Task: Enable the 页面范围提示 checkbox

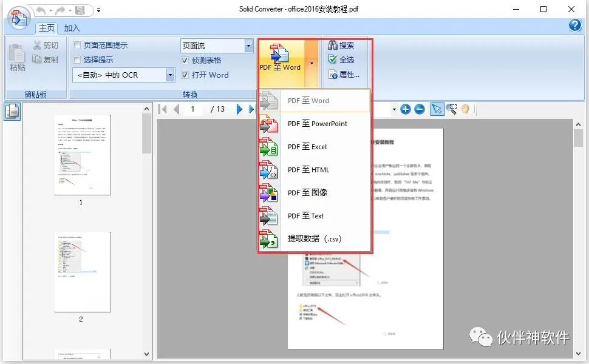Action: 77,45
